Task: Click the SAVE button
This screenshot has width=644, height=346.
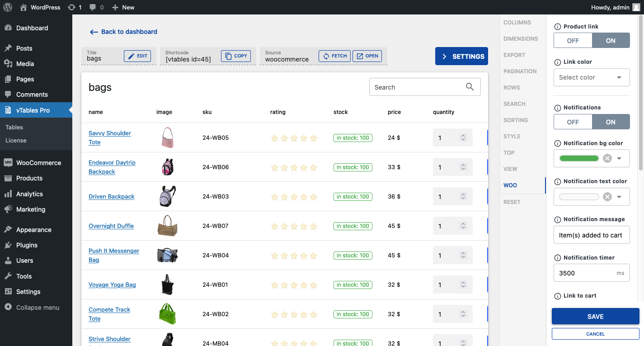Action: point(596,317)
